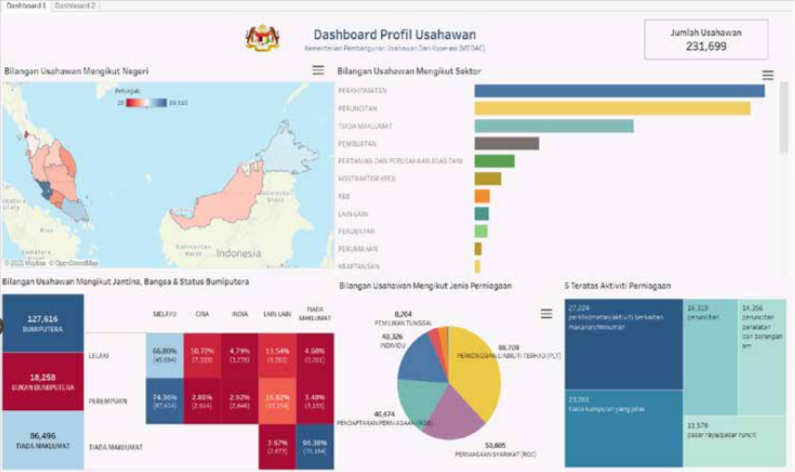
Task: Open the menu icon above the state map
Action: coord(317,70)
